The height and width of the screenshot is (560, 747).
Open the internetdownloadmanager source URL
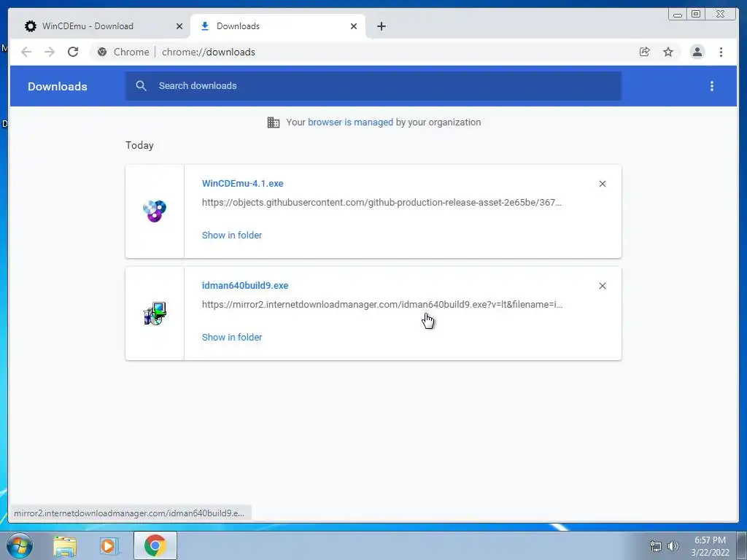point(382,305)
